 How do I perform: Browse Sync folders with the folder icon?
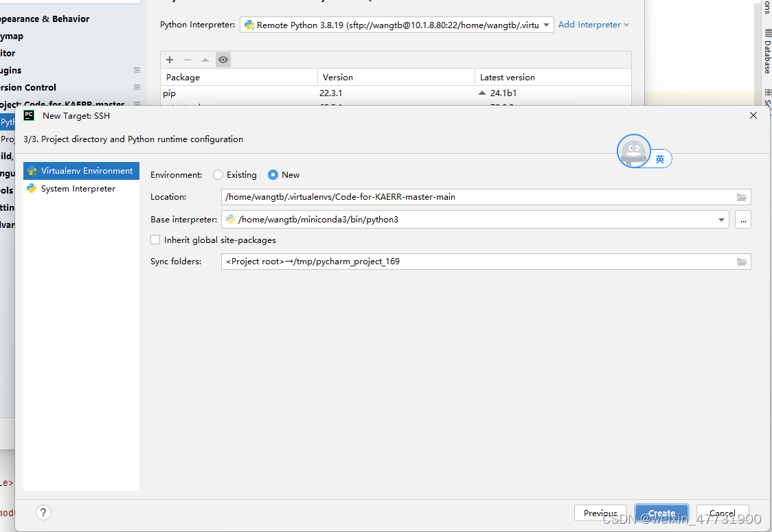(741, 262)
